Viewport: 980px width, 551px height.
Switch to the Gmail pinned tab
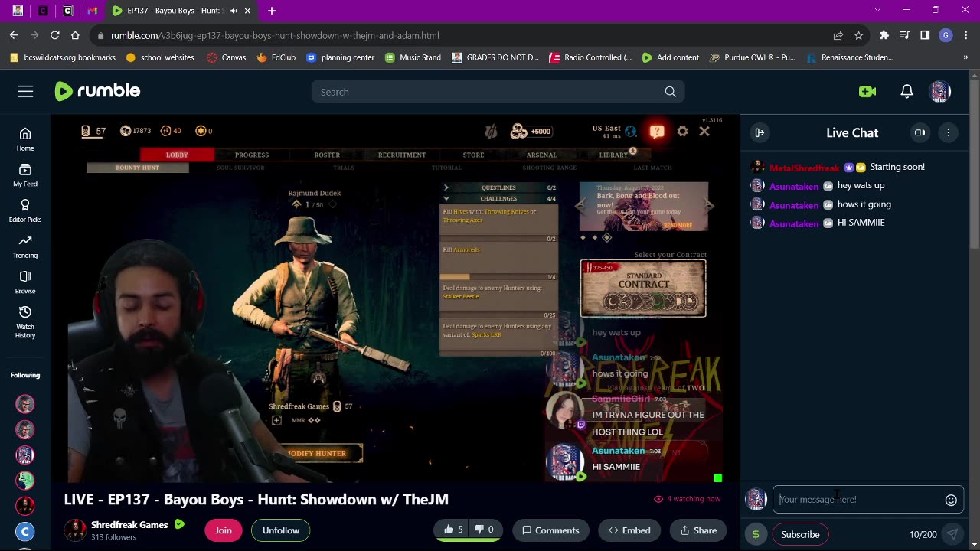pos(92,11)
